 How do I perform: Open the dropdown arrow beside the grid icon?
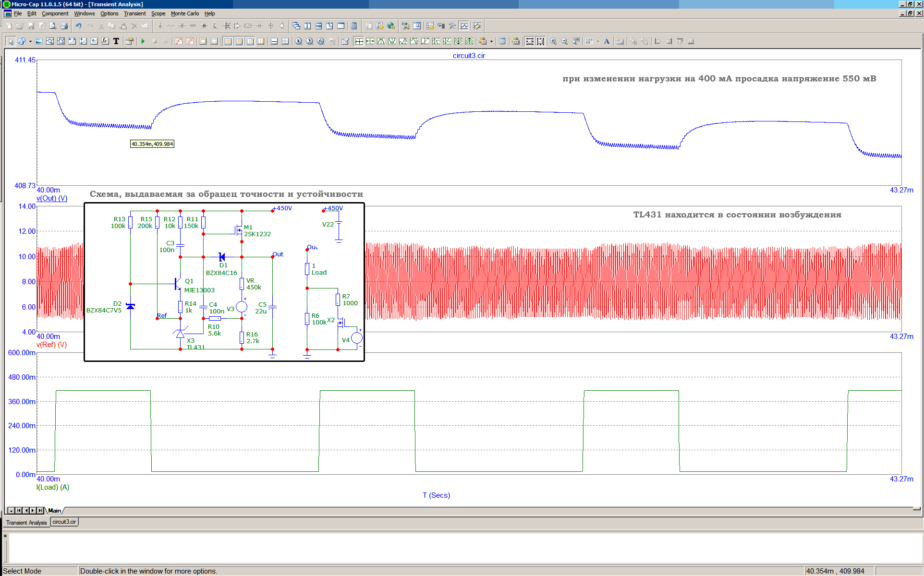pos(598,41)
